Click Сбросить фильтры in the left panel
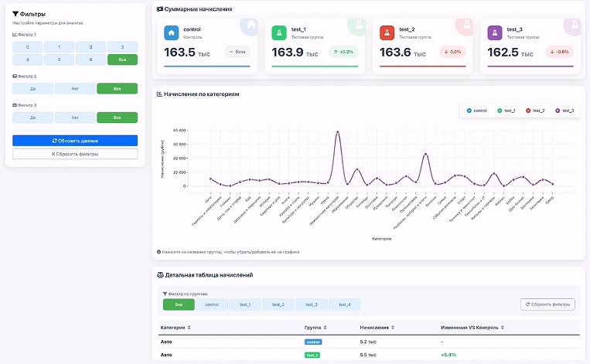Image resolution: width=590 pixels, height=364 pixels. click(x=75, y=154)
